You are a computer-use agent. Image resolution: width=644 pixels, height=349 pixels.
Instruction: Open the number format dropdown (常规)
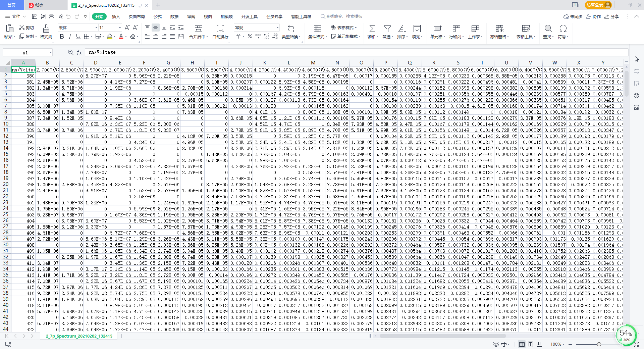coord(277,28)
